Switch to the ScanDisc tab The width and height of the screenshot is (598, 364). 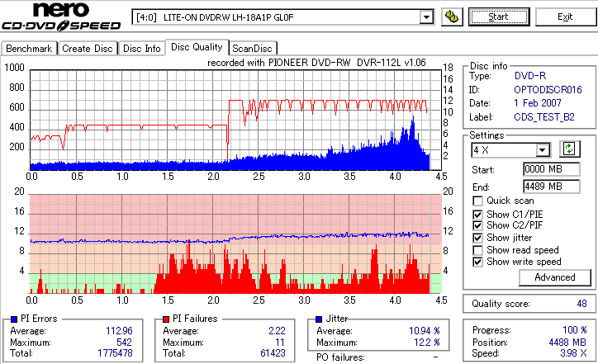(x=252, y=49)
